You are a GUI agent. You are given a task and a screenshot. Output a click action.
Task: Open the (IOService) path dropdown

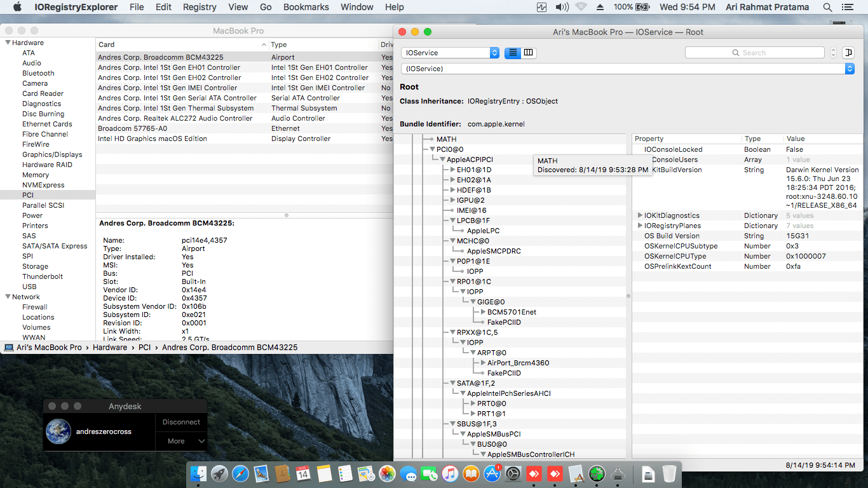click(x=627, y=69)
